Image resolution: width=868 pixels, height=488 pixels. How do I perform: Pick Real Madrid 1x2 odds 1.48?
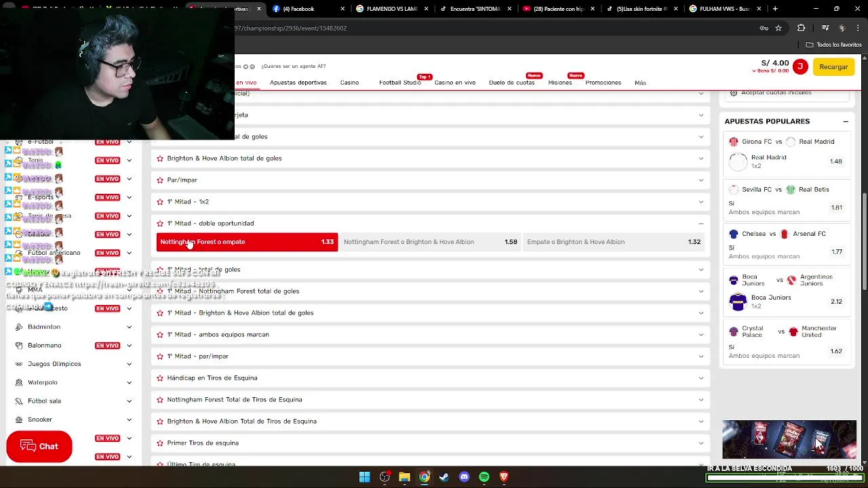836,162
